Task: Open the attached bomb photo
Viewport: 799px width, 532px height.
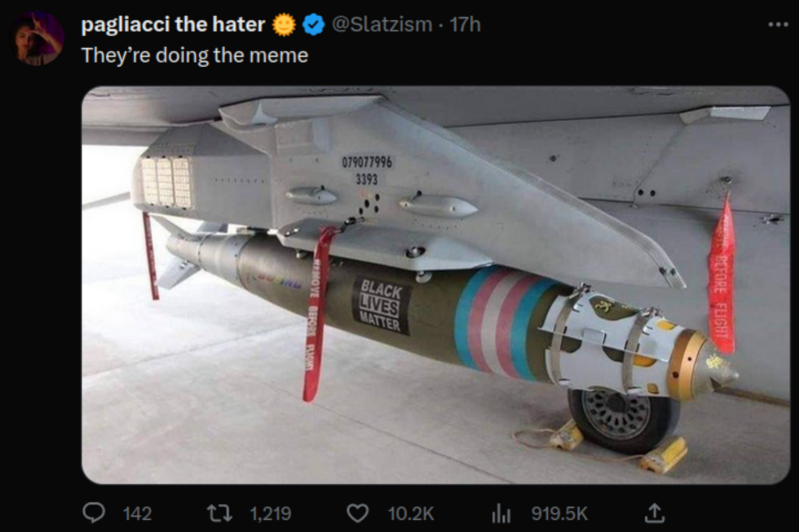Action: point(435,284)
